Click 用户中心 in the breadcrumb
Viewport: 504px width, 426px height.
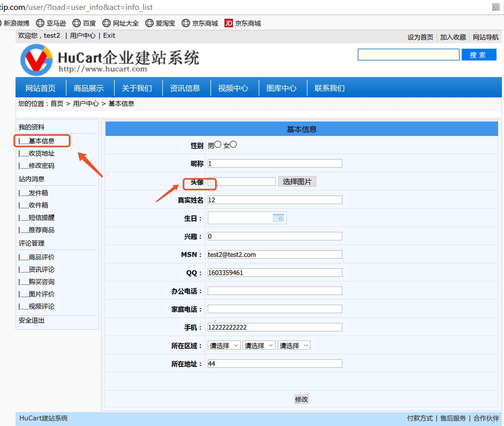(86, 104)
